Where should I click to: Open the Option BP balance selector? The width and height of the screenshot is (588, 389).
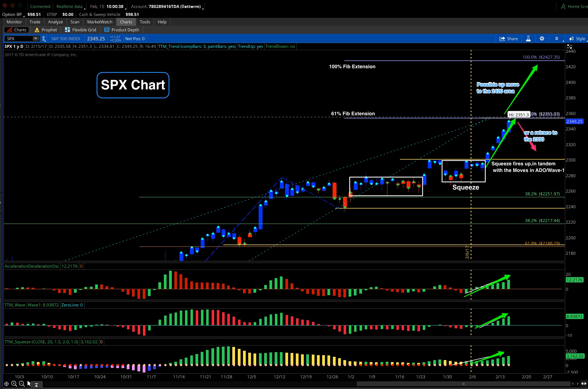tap(13, 14)
